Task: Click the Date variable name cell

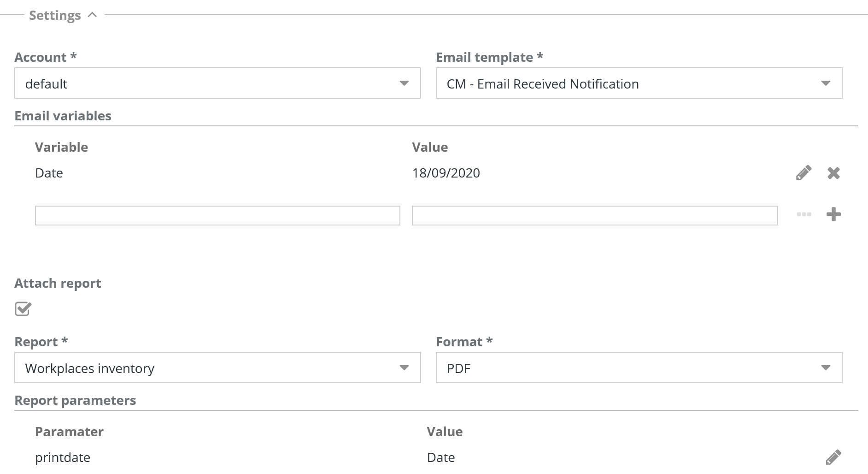Action: click(49, 173)
